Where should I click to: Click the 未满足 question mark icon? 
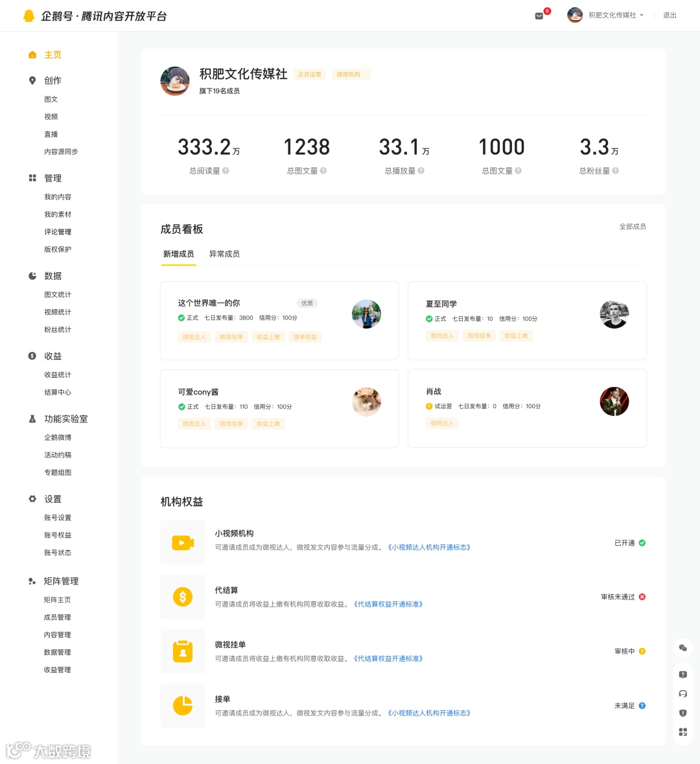(x=642, y=706)
